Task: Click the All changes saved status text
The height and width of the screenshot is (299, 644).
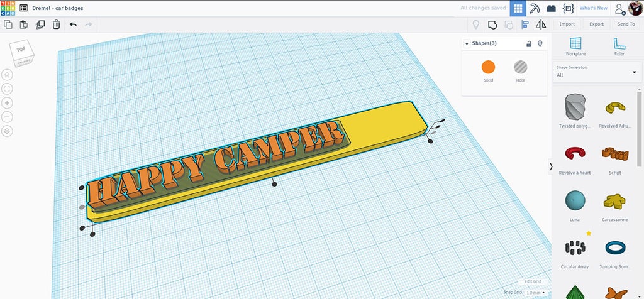Action: coord(483,8)
